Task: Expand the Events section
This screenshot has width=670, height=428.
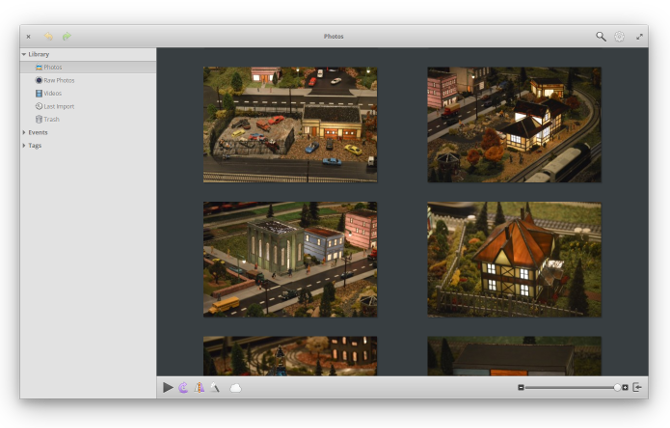Action: 24,132
